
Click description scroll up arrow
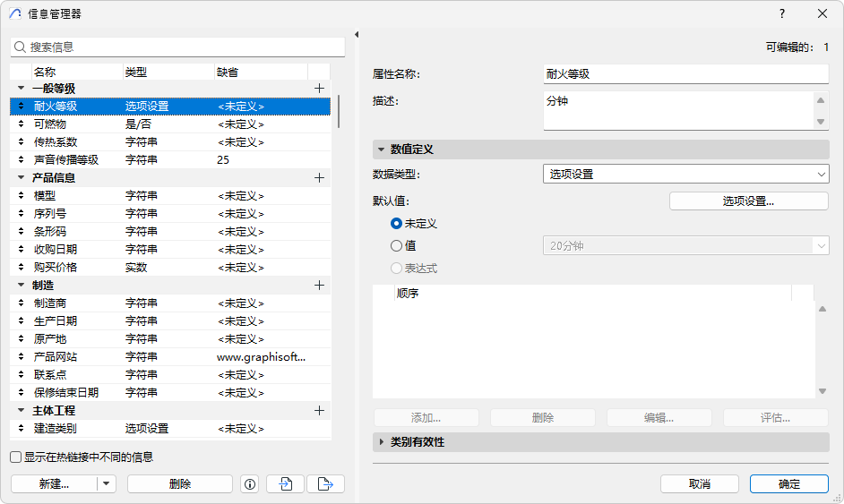(821, 100)
